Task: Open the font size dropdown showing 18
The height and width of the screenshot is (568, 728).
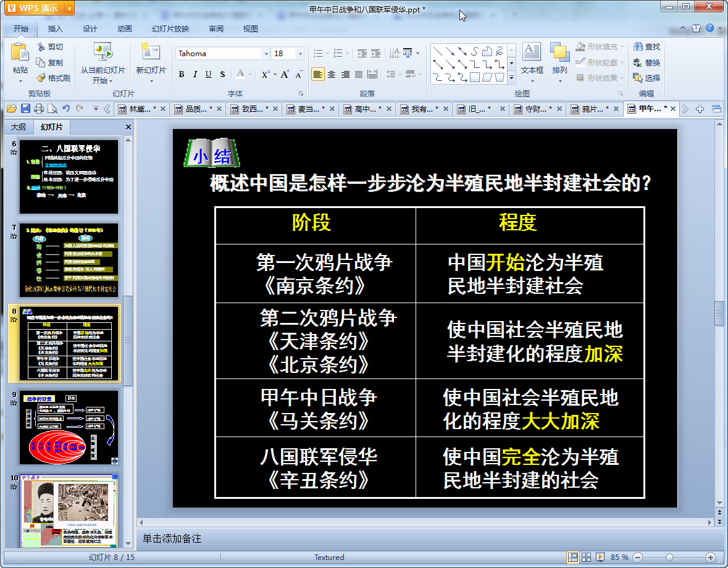Action: tap(300, 54)
